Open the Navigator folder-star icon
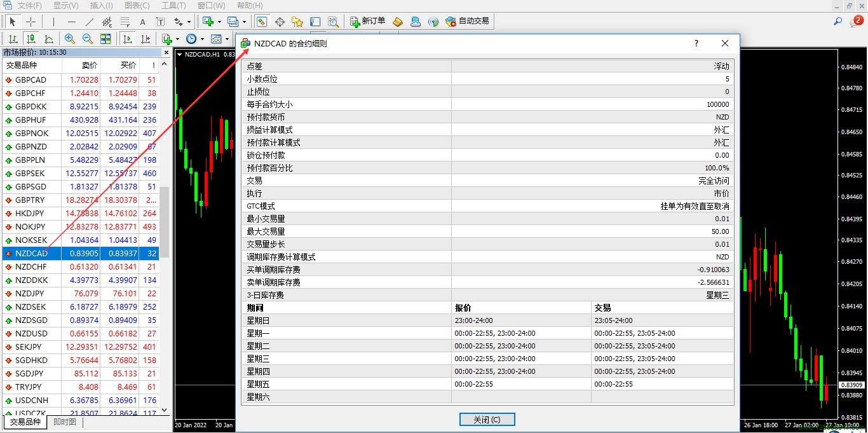Viewport: 868px width, 433px height. pyautogui.click(x=297, y=22)
